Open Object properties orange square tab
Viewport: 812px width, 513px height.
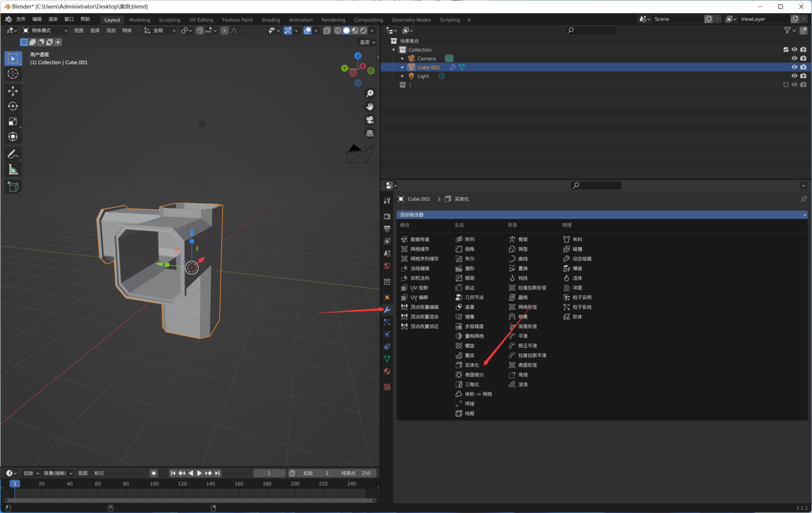[387, 297]
